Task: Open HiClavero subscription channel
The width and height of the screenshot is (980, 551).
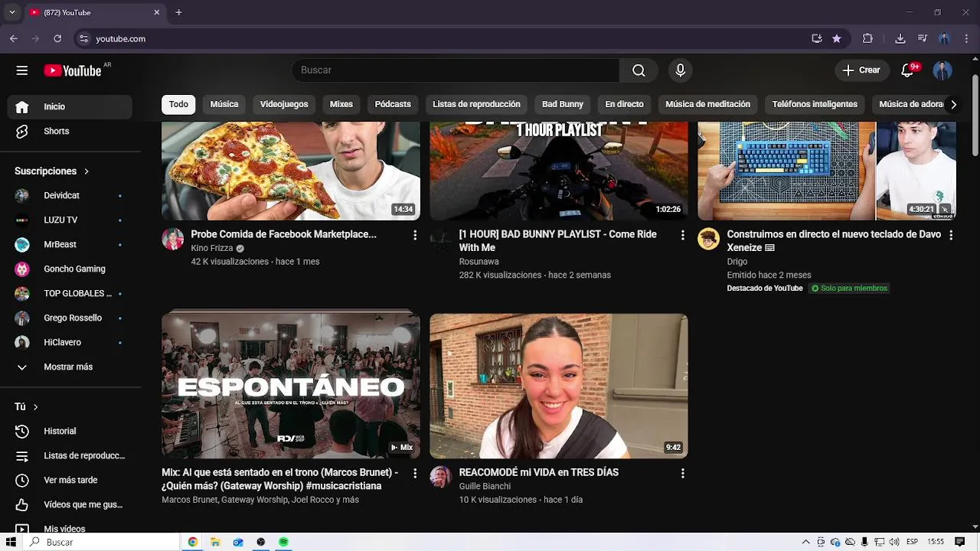Action: (70, 343)
